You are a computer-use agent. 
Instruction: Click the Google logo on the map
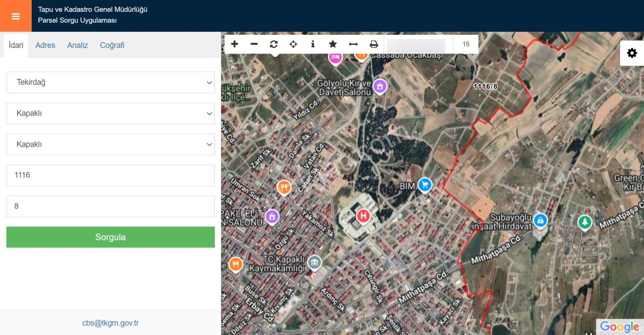(x=619, y=327)
